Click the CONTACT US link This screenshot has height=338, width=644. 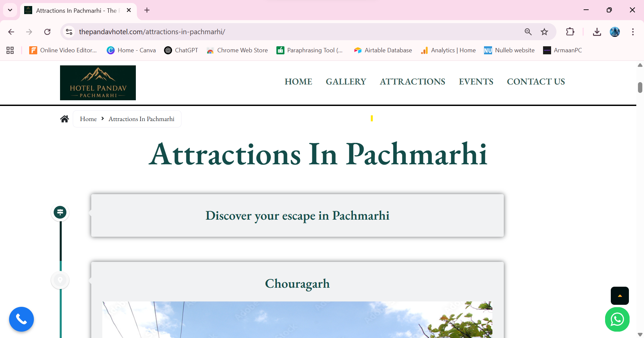536,82
